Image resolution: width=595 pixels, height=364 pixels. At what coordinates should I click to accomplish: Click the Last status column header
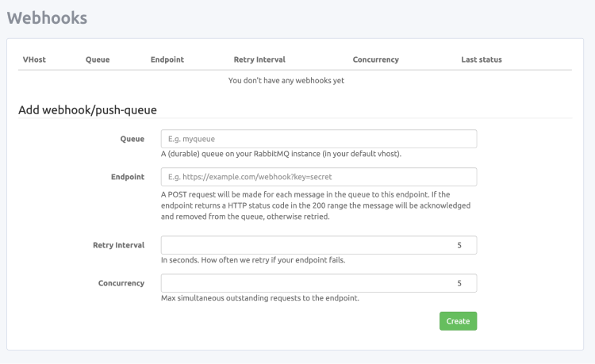pyautogui.click(x=481, y=59)
